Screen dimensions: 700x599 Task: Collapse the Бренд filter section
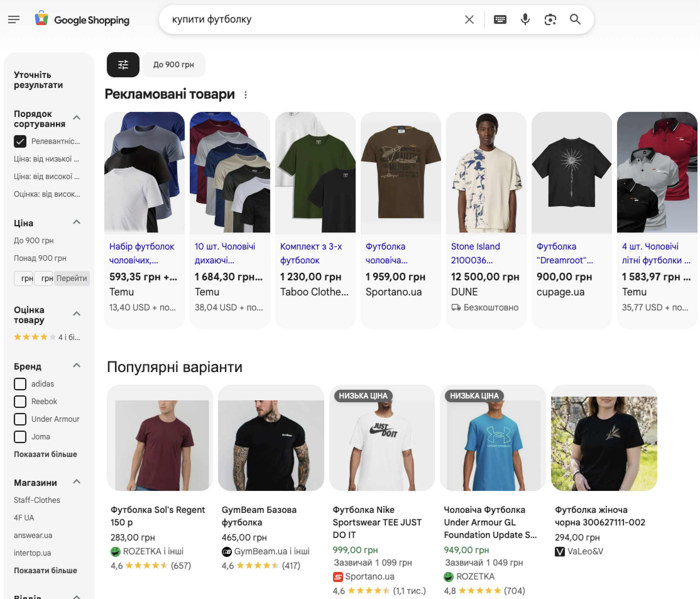77,365
